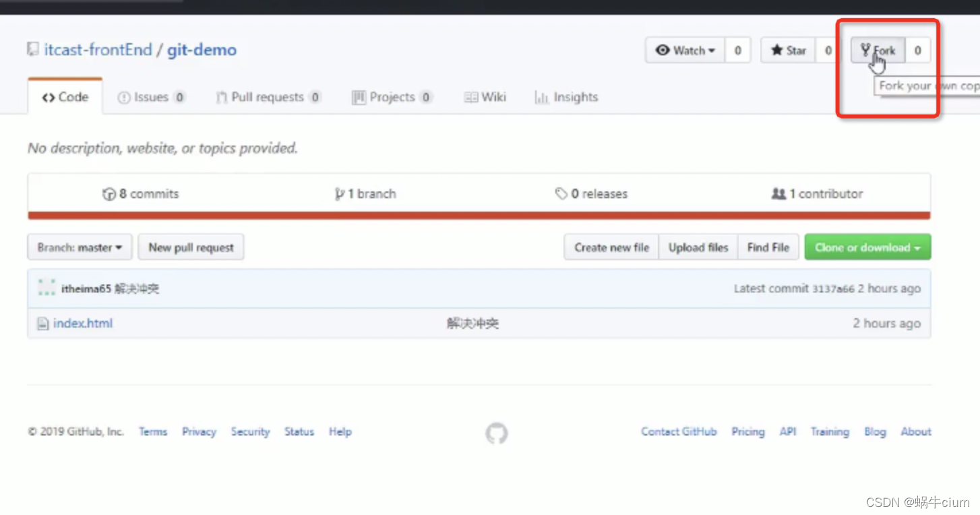Click the eye icon in Watch button
The height and width of the screenshot is (515, 980).
663,51
